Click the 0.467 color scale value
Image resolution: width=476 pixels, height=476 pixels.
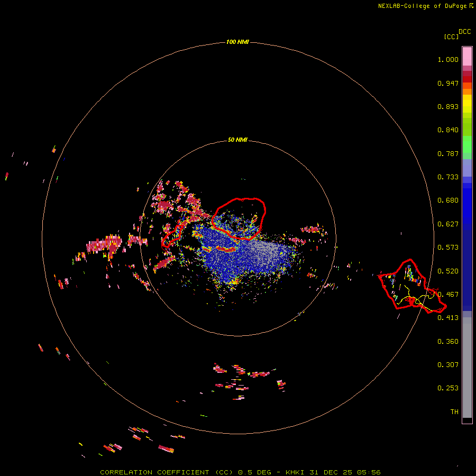coord(448,295)
